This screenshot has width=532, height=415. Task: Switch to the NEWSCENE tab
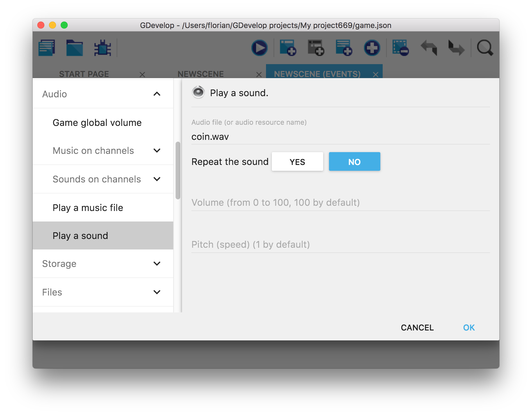[201, 74]
